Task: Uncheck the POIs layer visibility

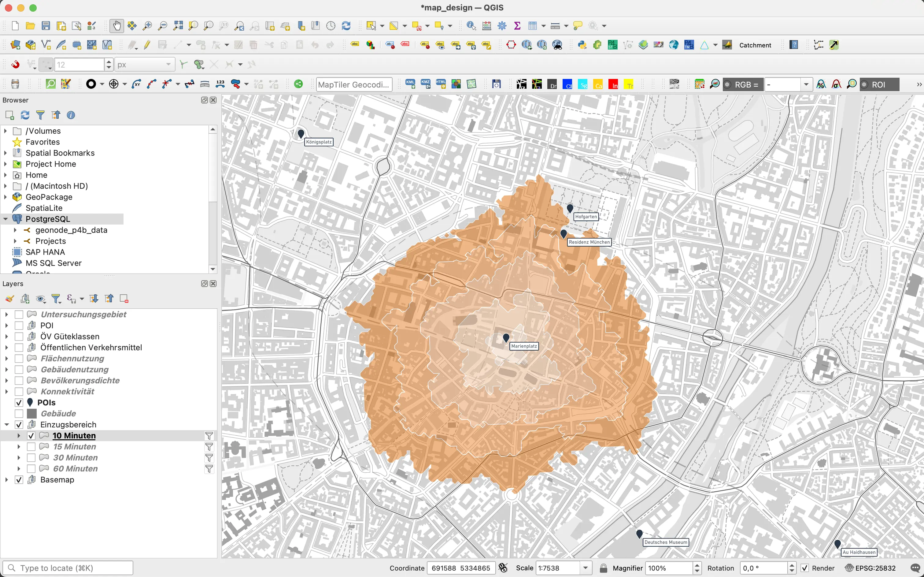Action: [x=19, y=403]
